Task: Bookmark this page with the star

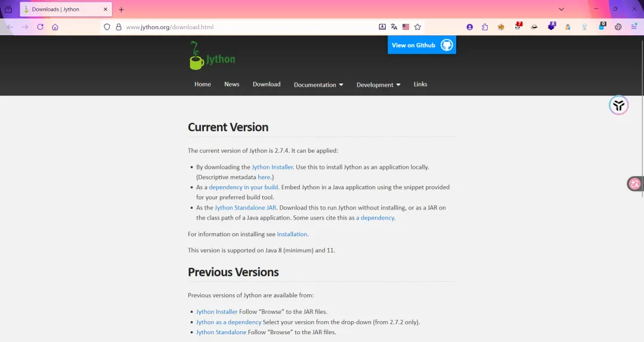Action: 417,27
